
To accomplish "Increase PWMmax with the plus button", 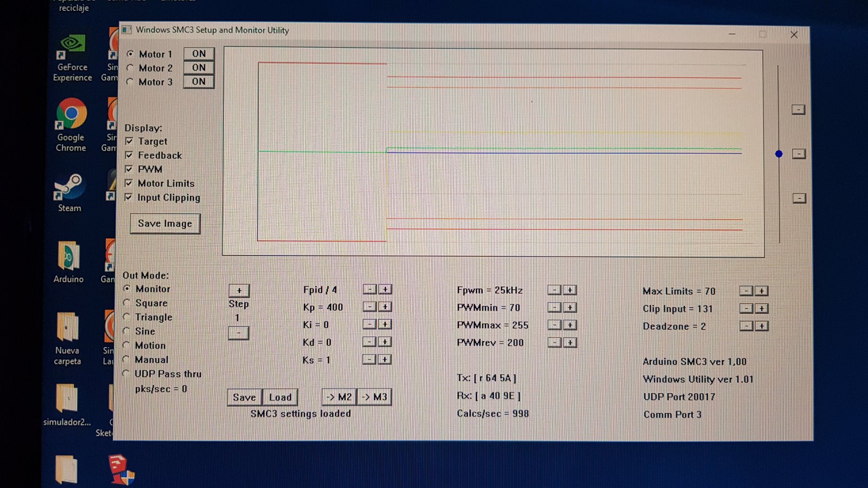I will pyautogui.click(x=570, y=325).
